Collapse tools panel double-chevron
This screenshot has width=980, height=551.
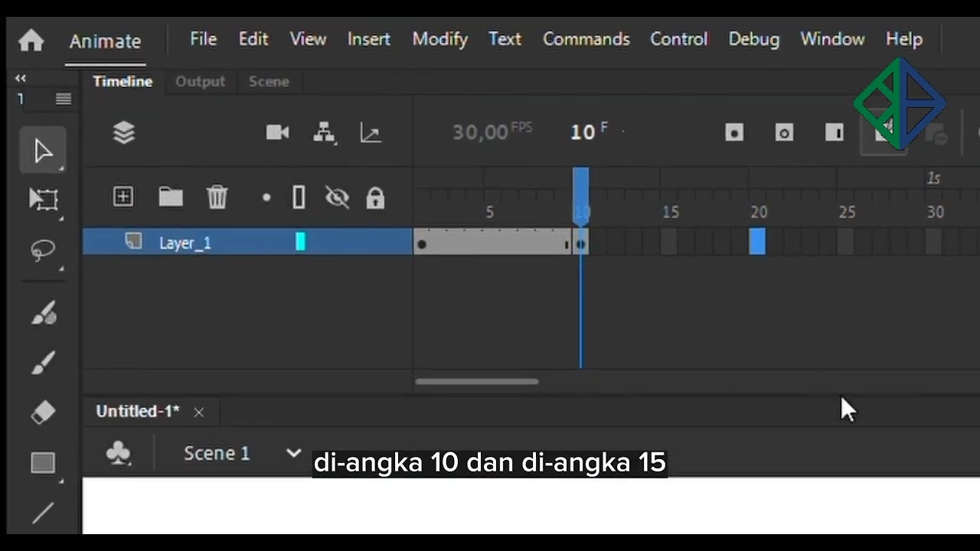[21, 78]
